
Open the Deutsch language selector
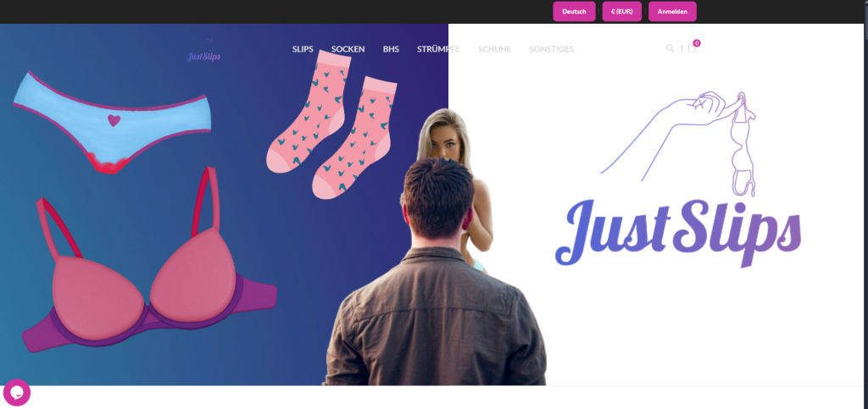[574, 11]
